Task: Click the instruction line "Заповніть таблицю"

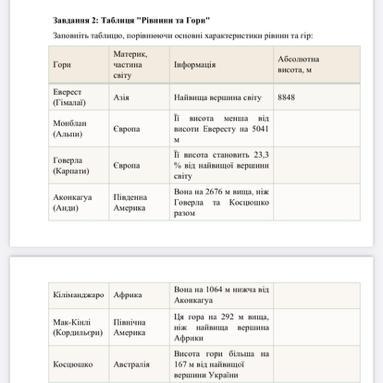Action: coord(183,35)
